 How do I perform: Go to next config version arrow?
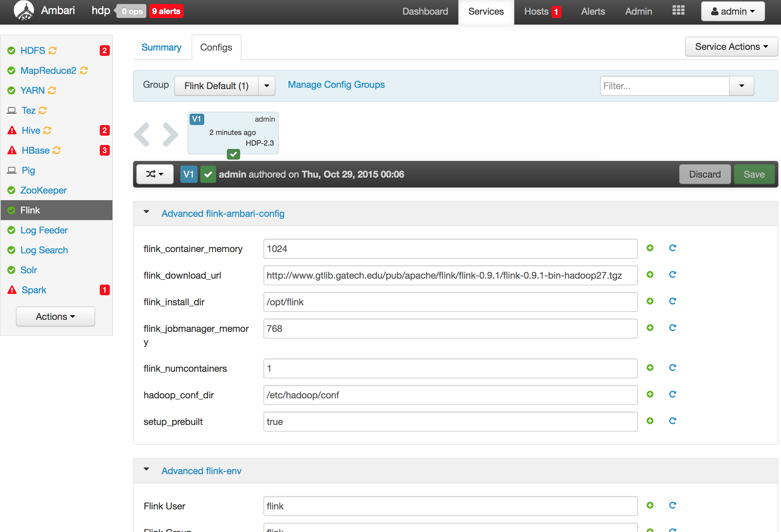(x=170, y=135)
